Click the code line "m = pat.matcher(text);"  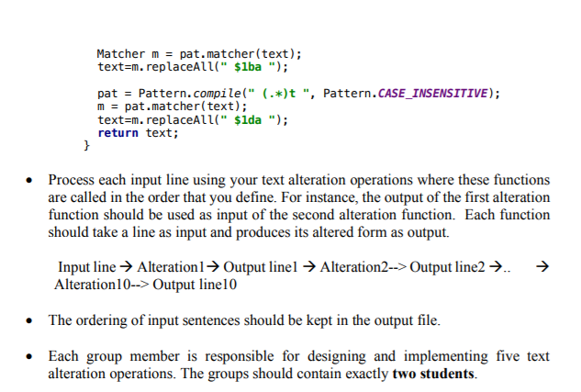pos(172,106)
